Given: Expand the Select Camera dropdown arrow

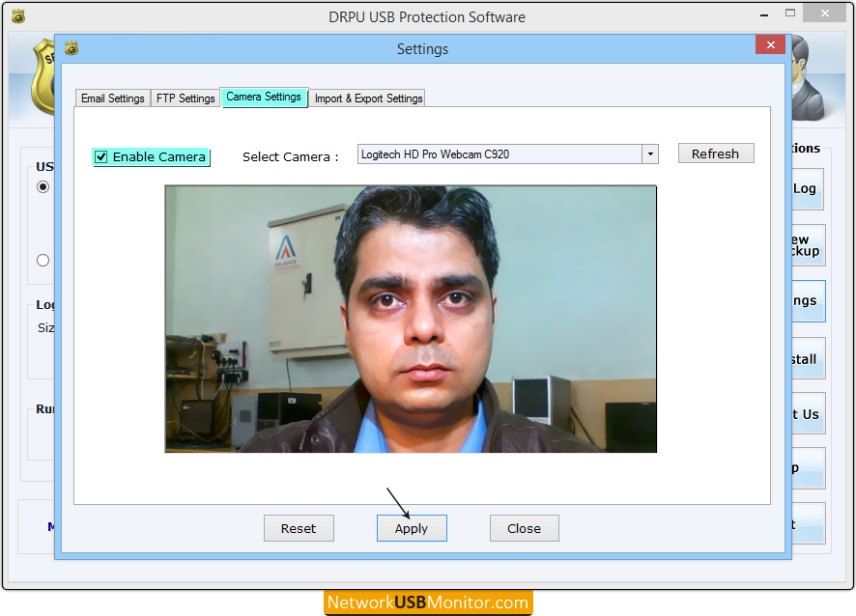Looking at the screenshot, I should [x=650, y=154].
